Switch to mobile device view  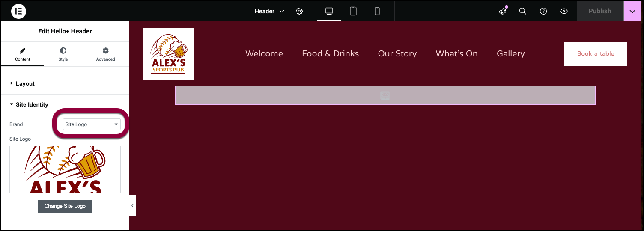point(377,11)
